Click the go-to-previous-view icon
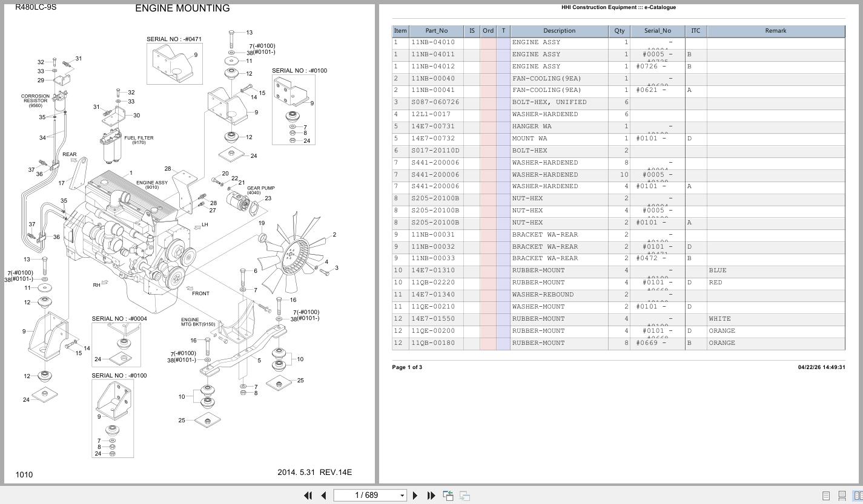 pos(448,496)
